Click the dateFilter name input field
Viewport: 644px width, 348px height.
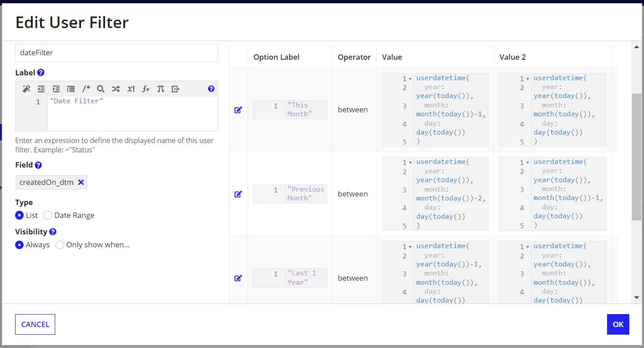click(x=117, y=53)
